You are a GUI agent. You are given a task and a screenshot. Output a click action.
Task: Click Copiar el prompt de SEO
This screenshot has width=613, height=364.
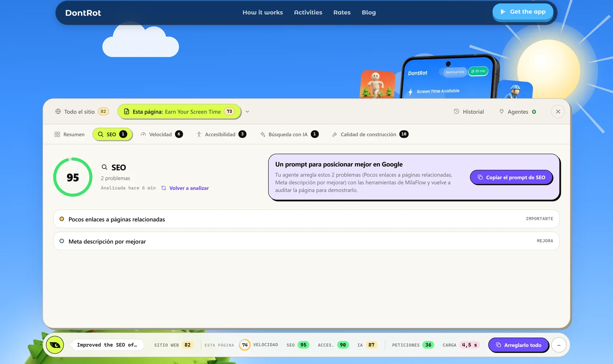click(x=511, y=177)
